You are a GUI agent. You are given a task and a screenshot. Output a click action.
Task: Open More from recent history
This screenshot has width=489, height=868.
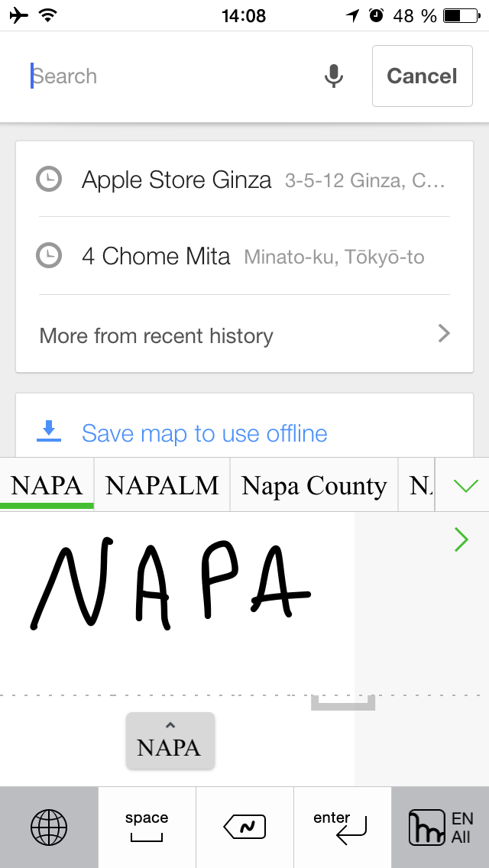[244, 335]
